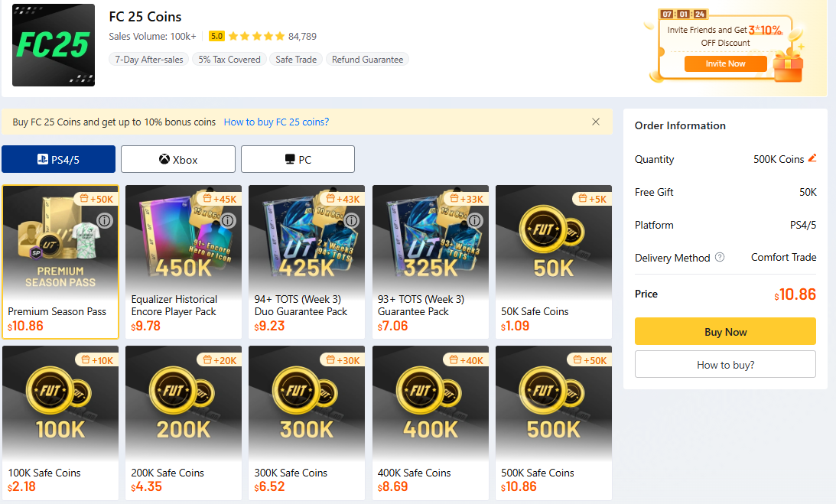Click the 50K Safe Coins label
This screenshot has height=504, width=836.
click(535, 311)
